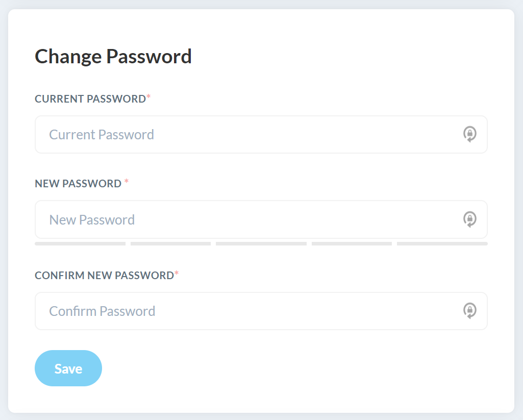Click the lock icon in Confirm Password field
Screen dimensions: 523x420
[469, 311]
